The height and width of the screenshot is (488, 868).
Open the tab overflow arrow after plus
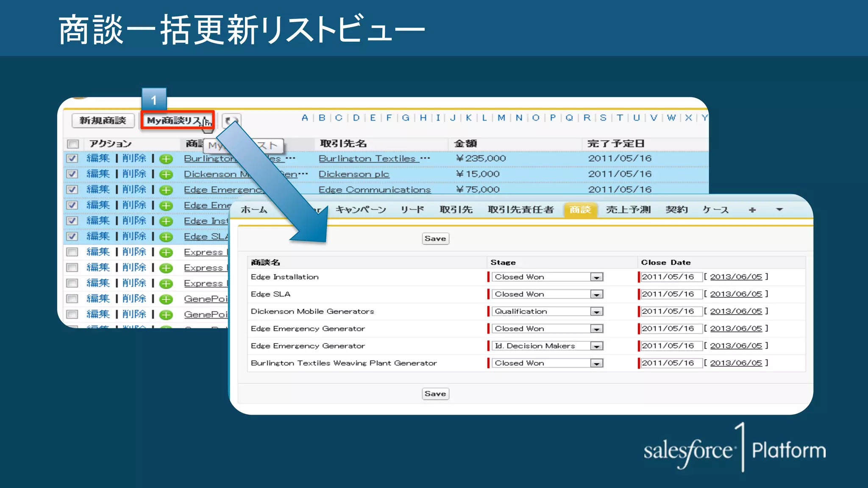(779, 209)
